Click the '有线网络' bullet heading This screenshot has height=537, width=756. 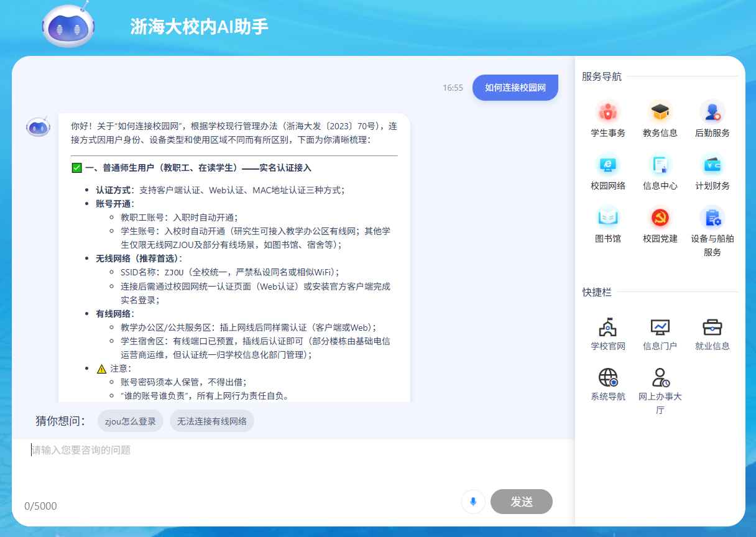(x=114, y=313)
